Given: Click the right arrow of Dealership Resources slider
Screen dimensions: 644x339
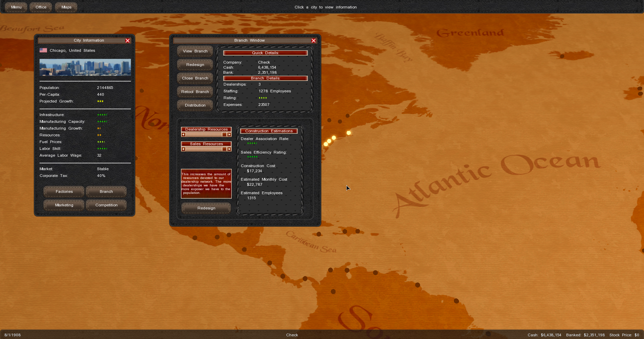Looking at the screenshot, I should tap(229, 135).
